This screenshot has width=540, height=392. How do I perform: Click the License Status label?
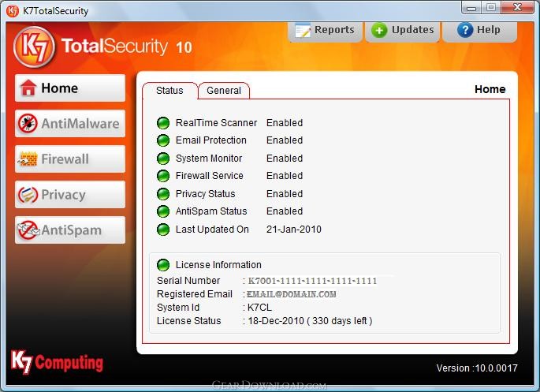pos(188,321)
